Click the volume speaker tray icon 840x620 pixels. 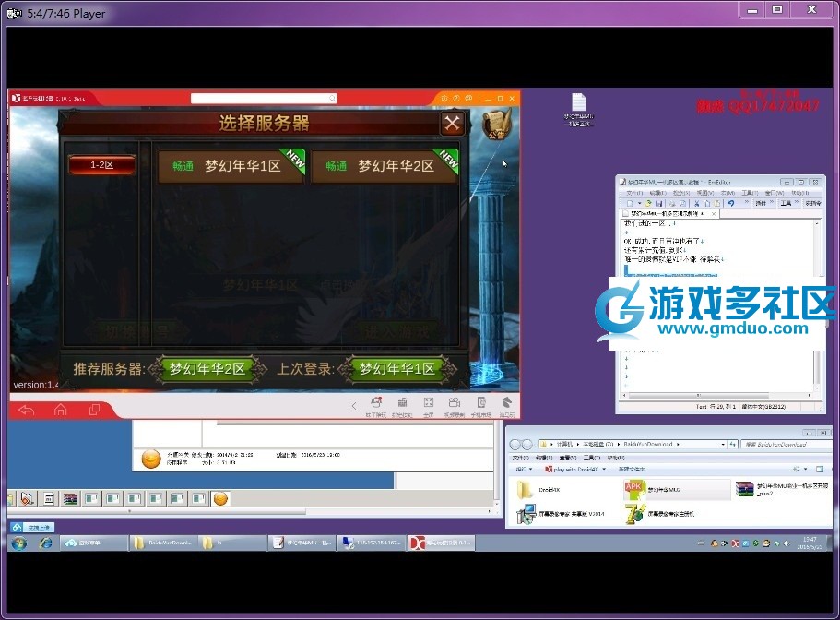787,543
